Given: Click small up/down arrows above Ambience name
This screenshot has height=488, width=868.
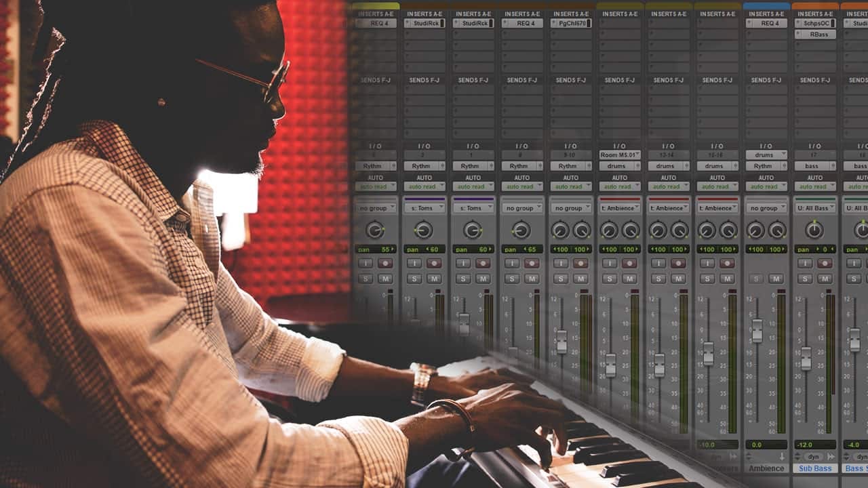Looking at the screenshot, I should 750,457.
